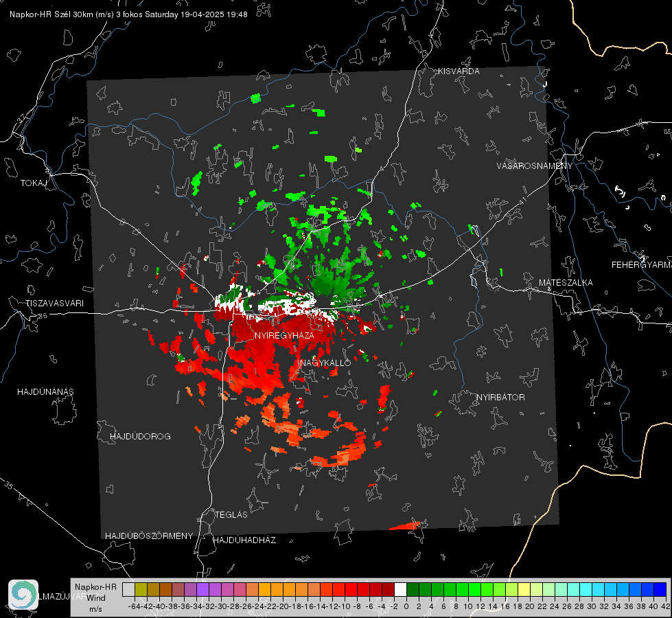Click the light gray swatch beside Napkor-HR label
Viewport: 672px width, 618px height.
[x=128, y=589]
